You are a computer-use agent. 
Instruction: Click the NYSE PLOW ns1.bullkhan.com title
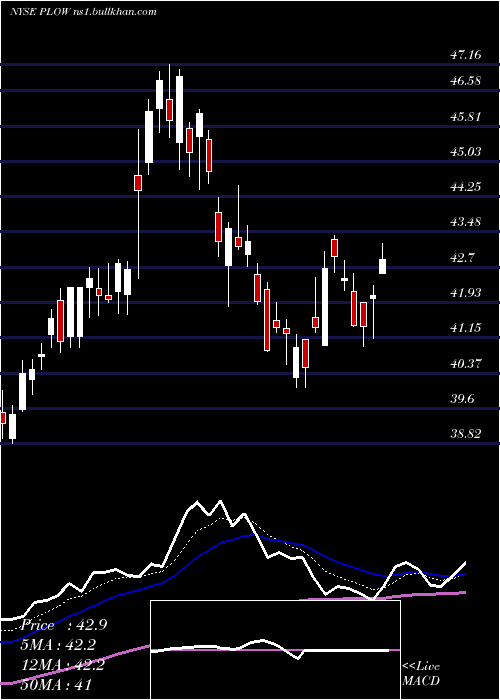tap(83, 12)
